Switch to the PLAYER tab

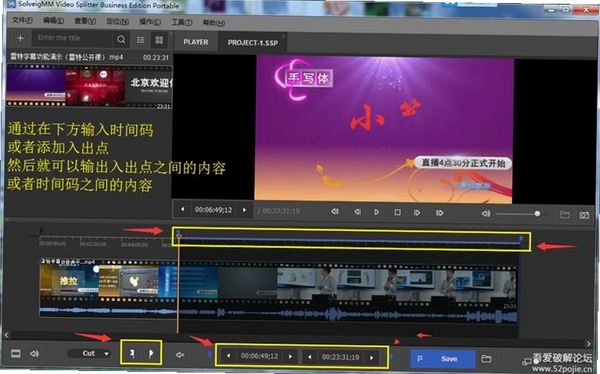click(196, 42)
